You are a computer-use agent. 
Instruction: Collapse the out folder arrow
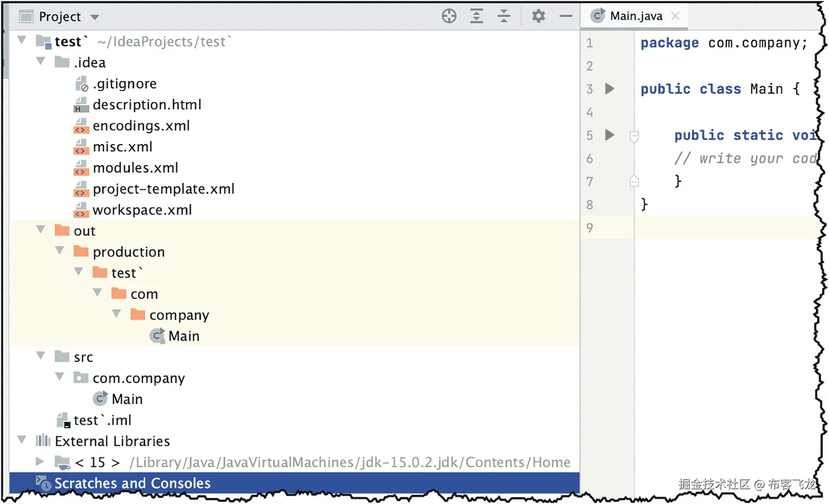coord(41,229)
